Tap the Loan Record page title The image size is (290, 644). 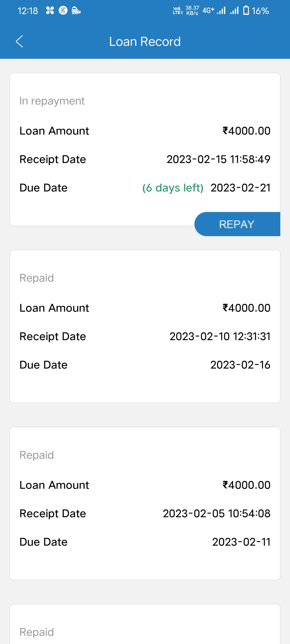pyautogui.click(x=145, y=42)
